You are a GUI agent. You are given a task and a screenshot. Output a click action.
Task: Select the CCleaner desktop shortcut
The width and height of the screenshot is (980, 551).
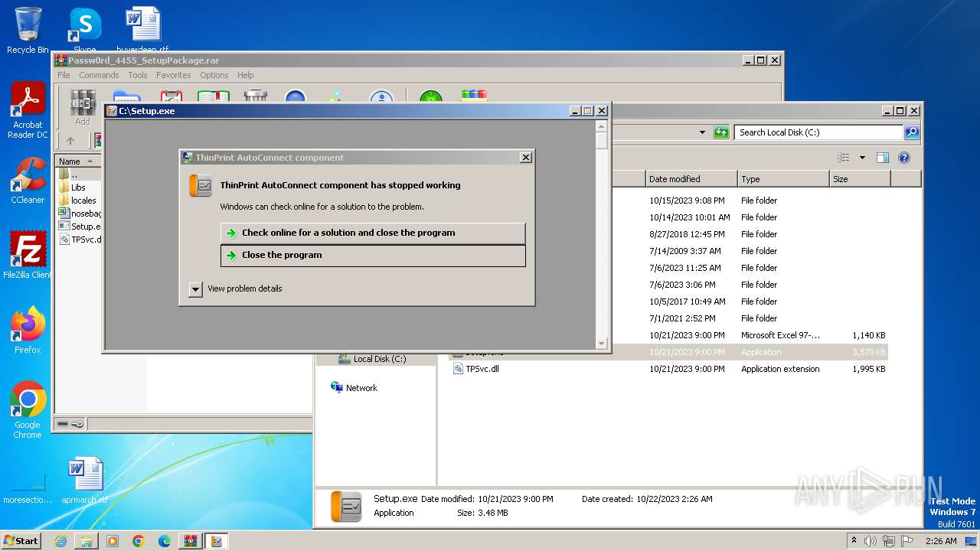[x=28, y=181]
